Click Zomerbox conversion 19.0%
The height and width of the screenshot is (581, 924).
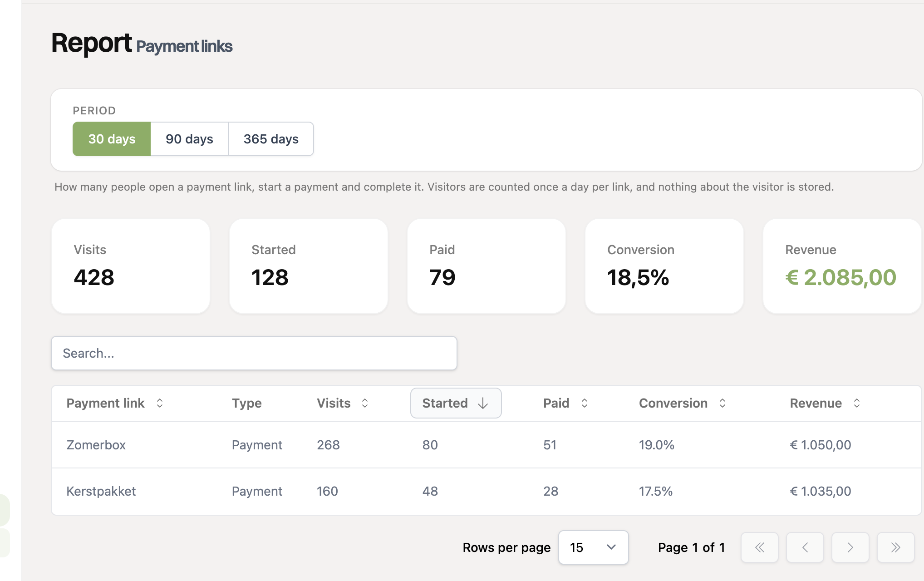(657, 445)
